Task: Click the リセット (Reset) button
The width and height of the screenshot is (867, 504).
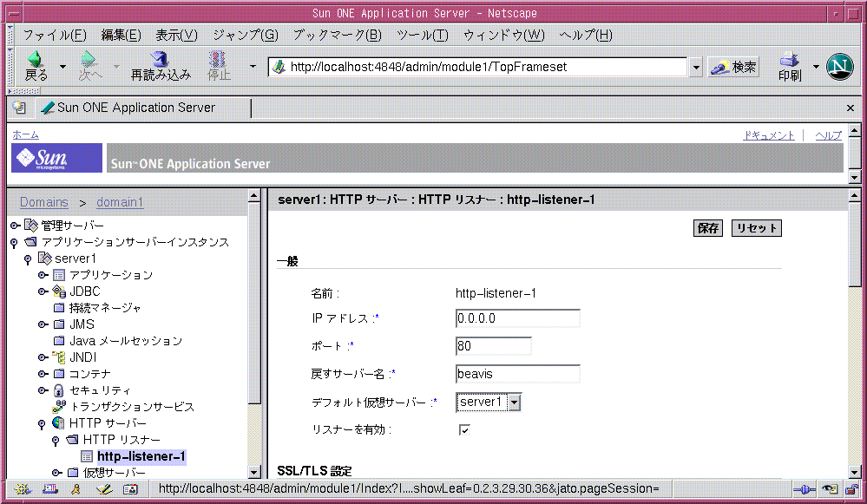Action: (757, 228)
